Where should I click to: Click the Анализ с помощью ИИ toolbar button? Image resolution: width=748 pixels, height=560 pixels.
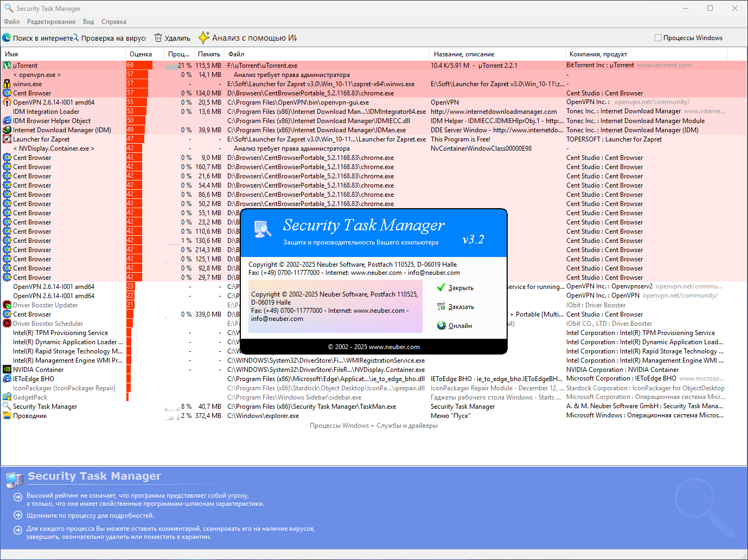tap(248, 38)
